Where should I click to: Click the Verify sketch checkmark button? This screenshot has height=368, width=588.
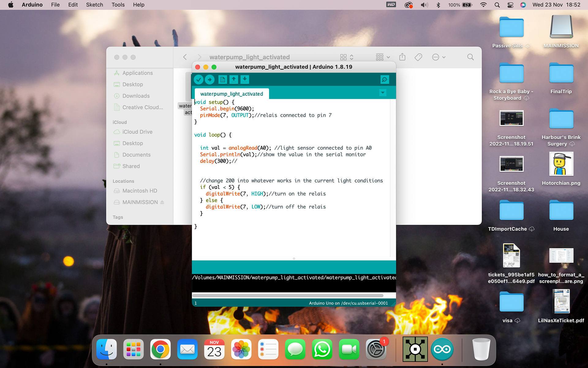click(199, 80)
